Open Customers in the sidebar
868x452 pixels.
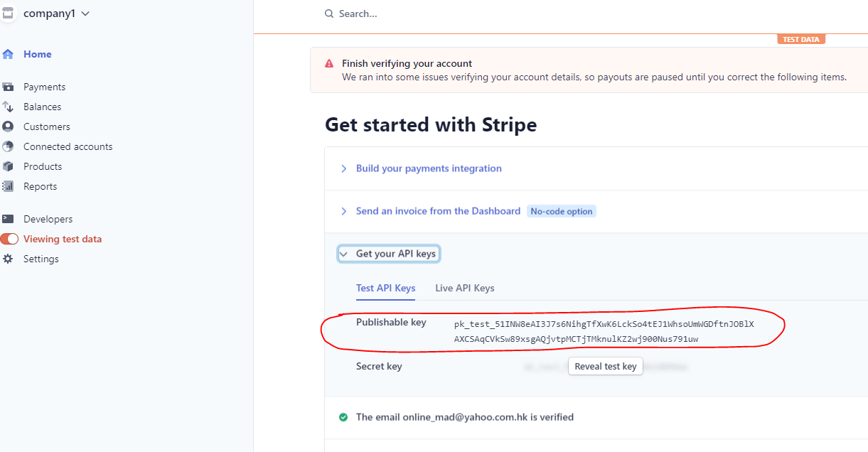click(x=47, y=127)
